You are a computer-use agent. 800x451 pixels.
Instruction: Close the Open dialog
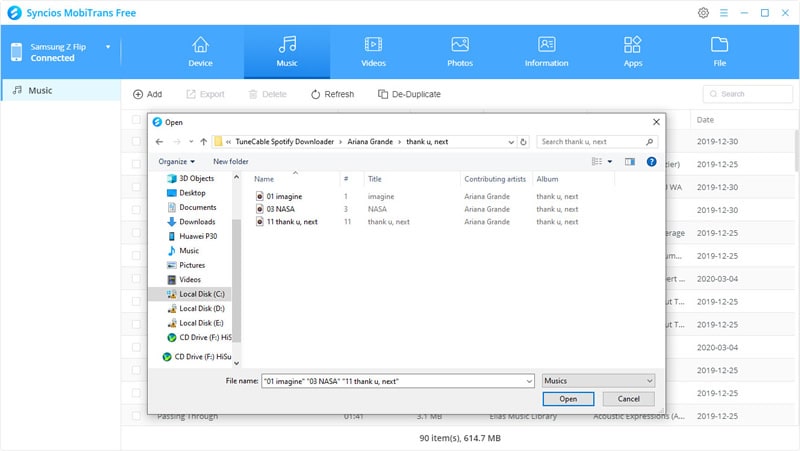click(x=656, y=122)
